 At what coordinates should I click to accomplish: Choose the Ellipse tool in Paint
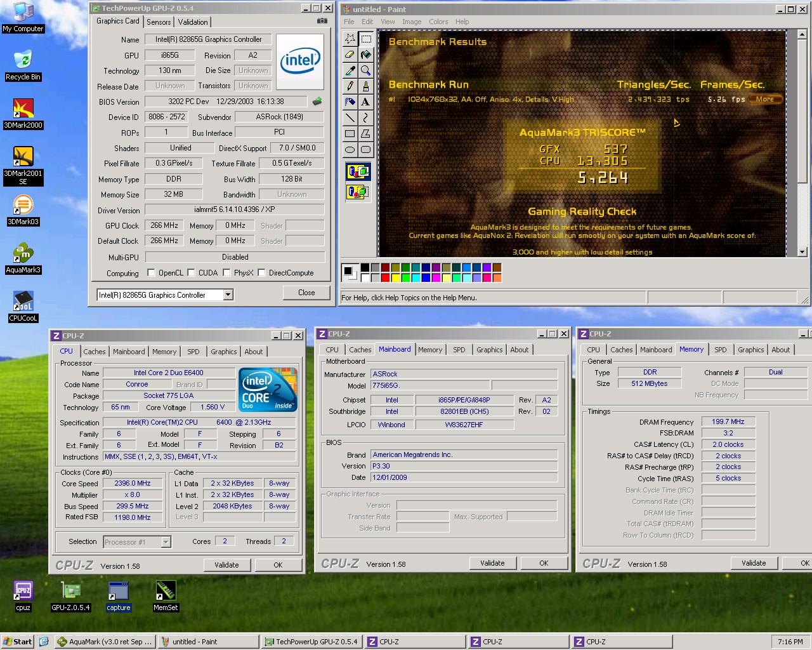(350, 150)
